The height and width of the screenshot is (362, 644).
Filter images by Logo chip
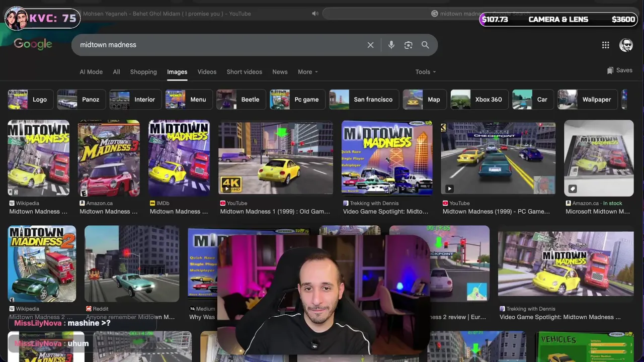click(x=30, y=100)
